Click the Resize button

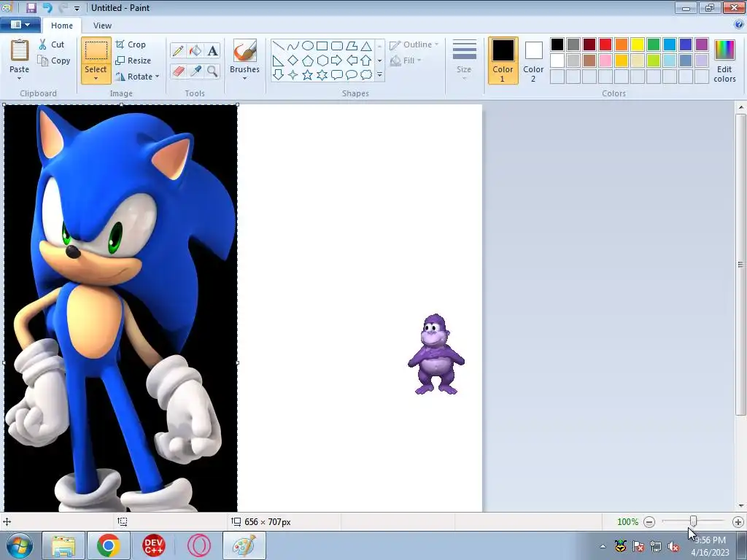(133, 61)
